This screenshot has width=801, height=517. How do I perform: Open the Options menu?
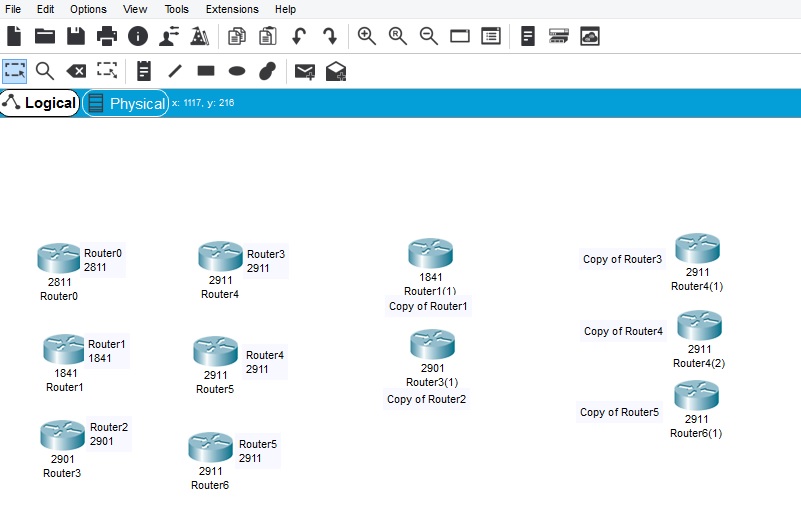(x=88, y=9)
